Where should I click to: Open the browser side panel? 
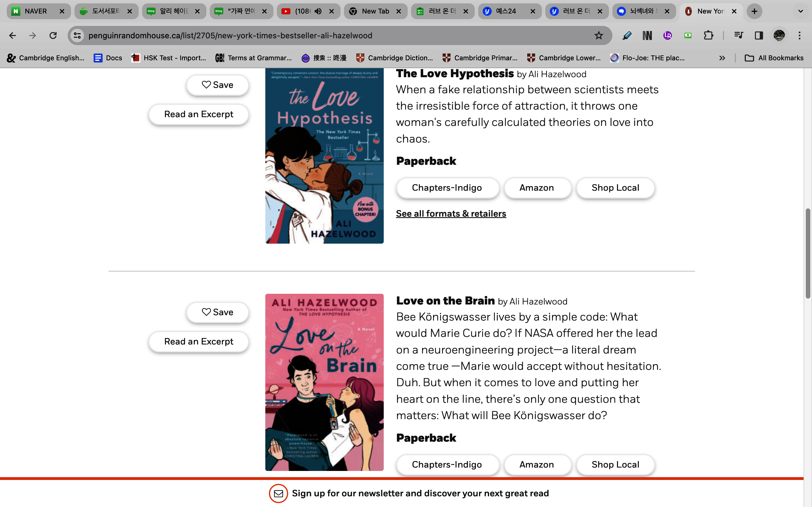coord(759,35)
